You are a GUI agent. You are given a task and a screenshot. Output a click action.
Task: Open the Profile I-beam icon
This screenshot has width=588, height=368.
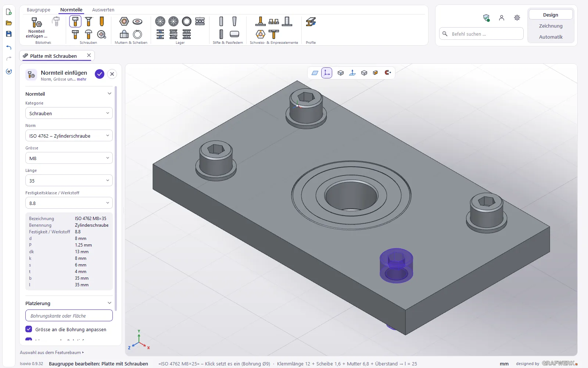click(x=311, y=22)
